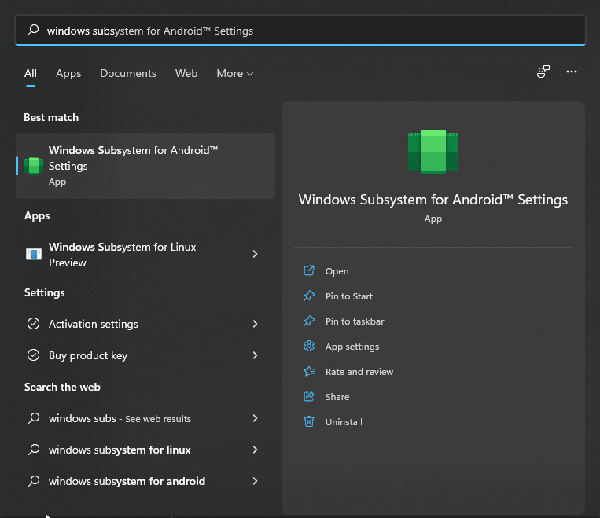The height and width of the screenshot is (518, 600).
Task: Click search icon beside 'windows subsystem for linux'
Action: [x=34, y=449]
